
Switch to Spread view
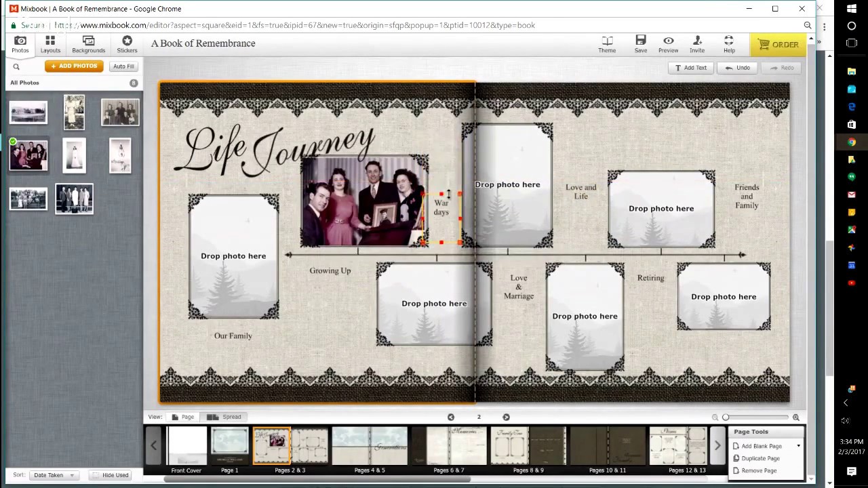[224, 417]
